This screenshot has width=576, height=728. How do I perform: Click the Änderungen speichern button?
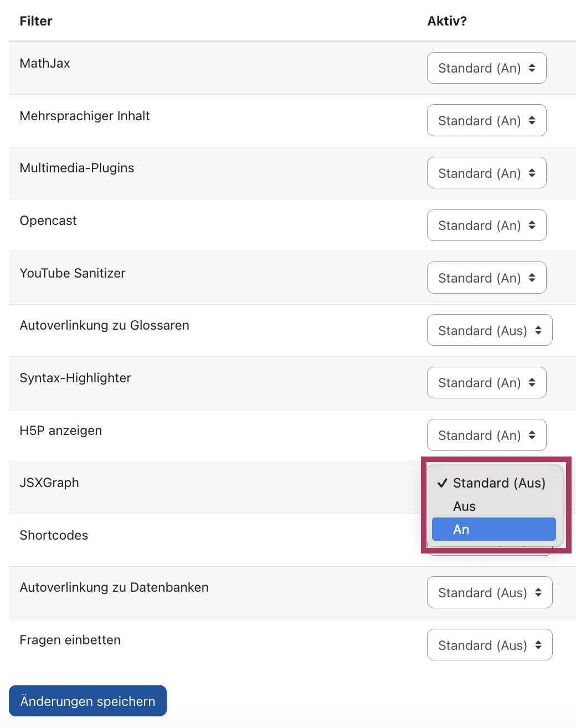click(x=88, y=701)
